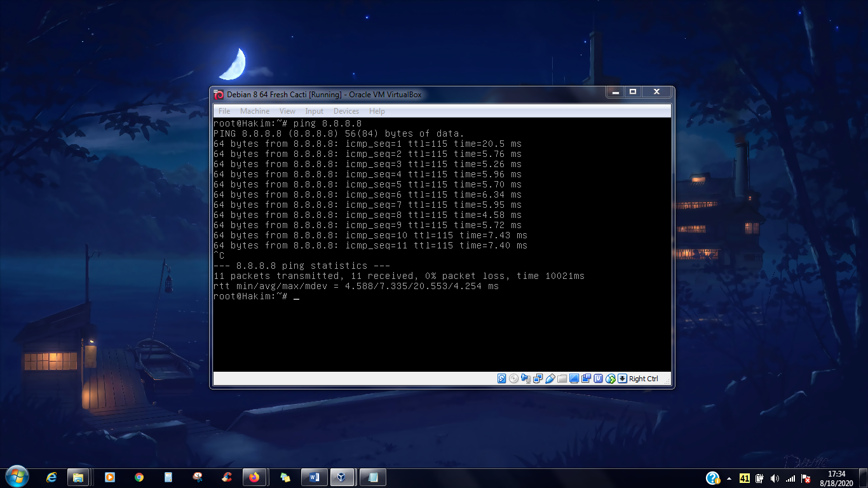Open the Devices menu
Image resolution: width=868 pixels, height=488 pixels.
(346, 111)
